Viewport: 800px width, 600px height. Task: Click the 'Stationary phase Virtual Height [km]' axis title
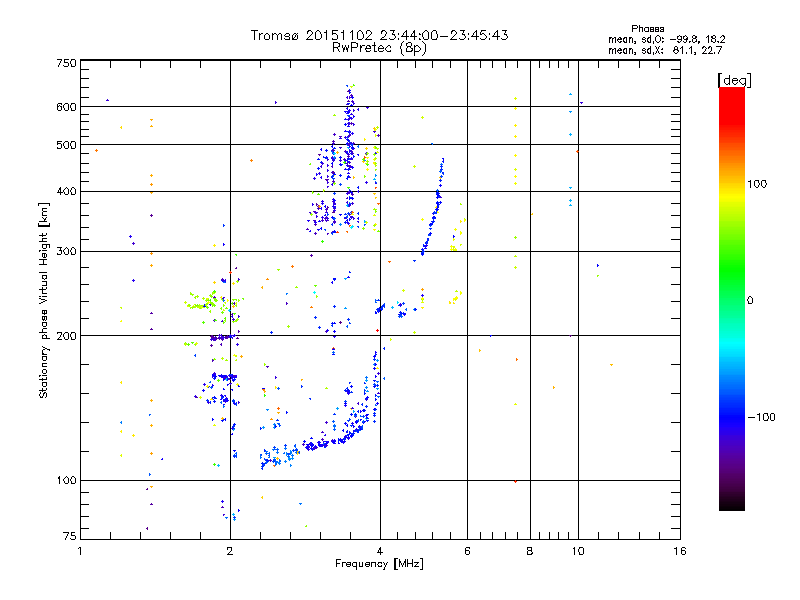[x=44, y=300]
